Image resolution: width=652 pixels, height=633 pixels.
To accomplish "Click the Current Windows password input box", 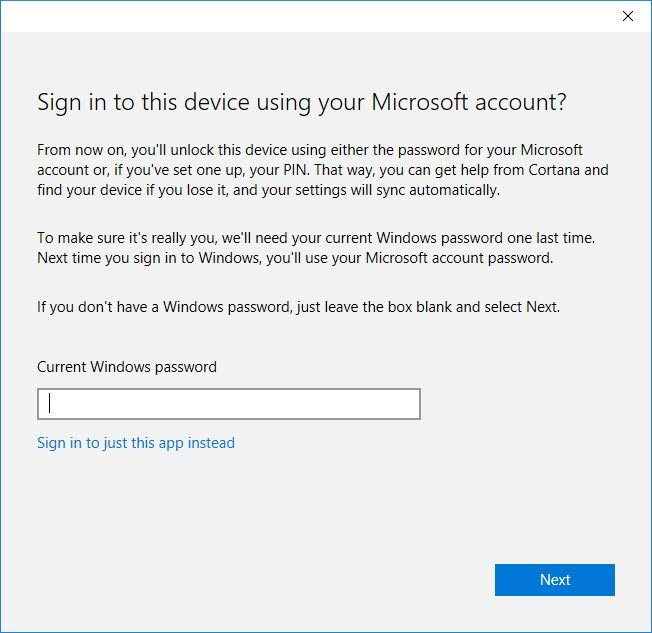I will click(229, 404).
